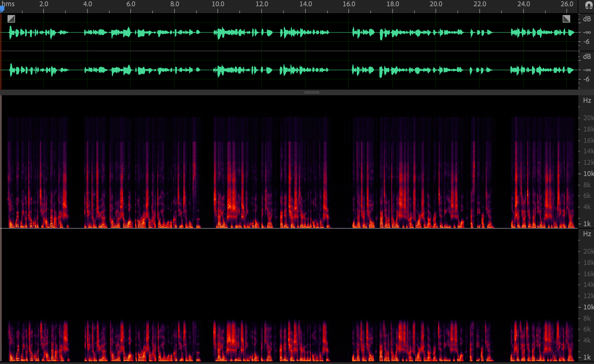The image size is (594, 364).
Task: Click the 10k mark on the upper frequency scale
Action: tap(588, 174)
